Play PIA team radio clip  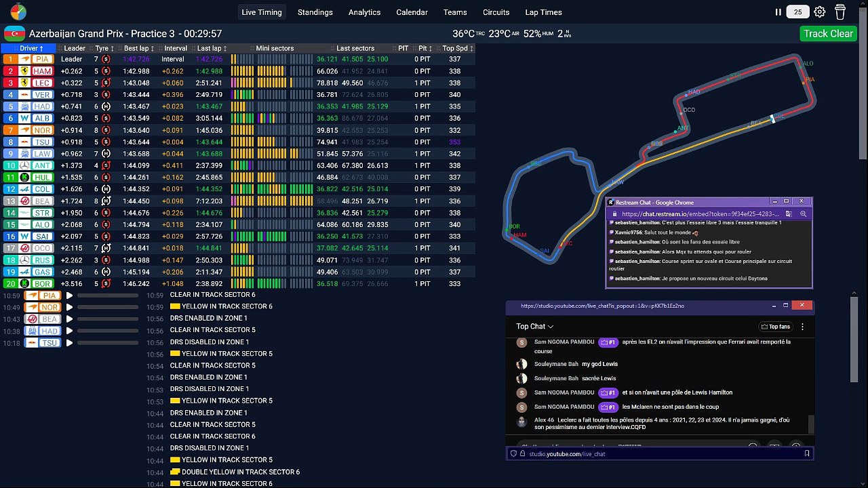[69, 296]
